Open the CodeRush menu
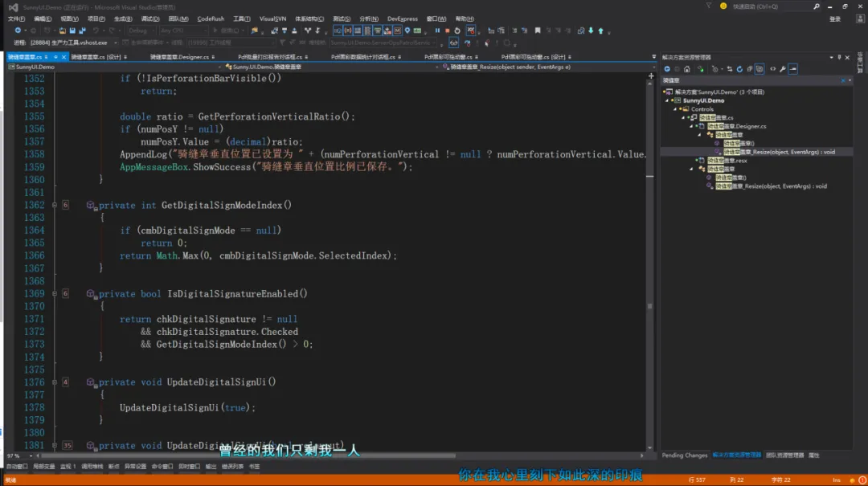 pos(211,18)
